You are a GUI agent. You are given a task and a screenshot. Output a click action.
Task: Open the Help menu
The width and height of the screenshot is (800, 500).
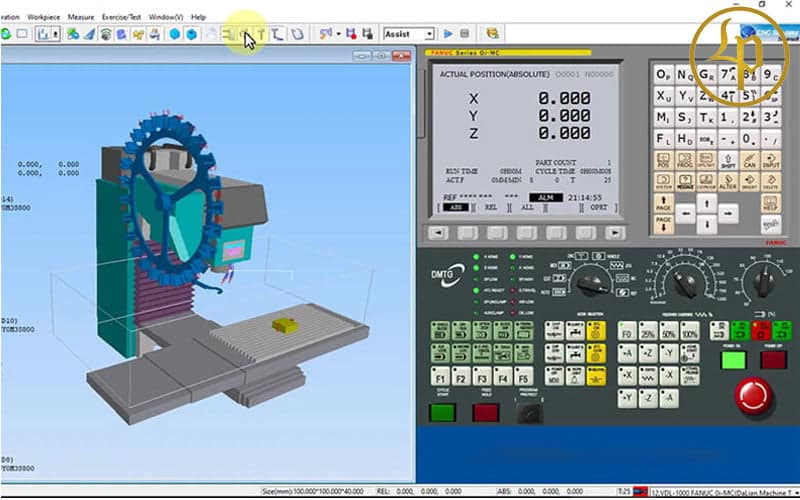(198, 17)
